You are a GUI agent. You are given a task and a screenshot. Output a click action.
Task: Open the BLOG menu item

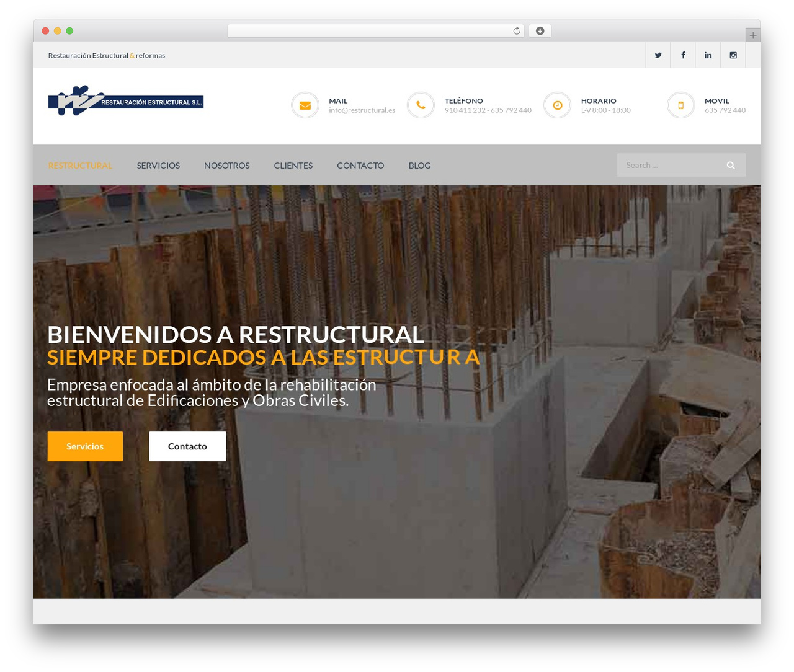419,166
